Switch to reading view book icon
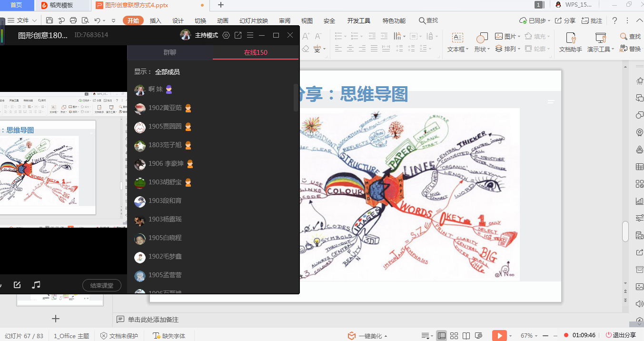 click(466, 336)
